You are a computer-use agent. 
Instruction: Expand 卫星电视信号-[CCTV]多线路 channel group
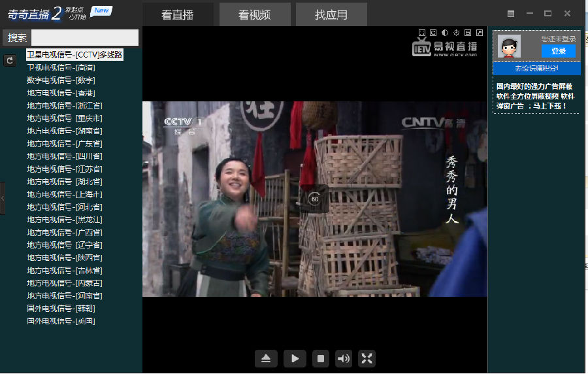point(74,55)
